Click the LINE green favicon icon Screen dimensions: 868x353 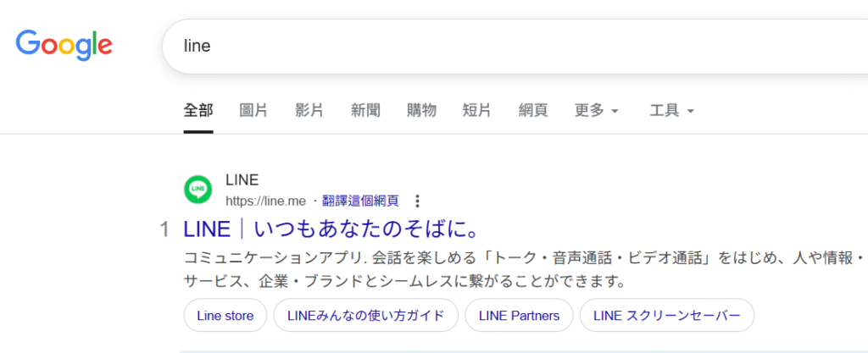(198, 190)
